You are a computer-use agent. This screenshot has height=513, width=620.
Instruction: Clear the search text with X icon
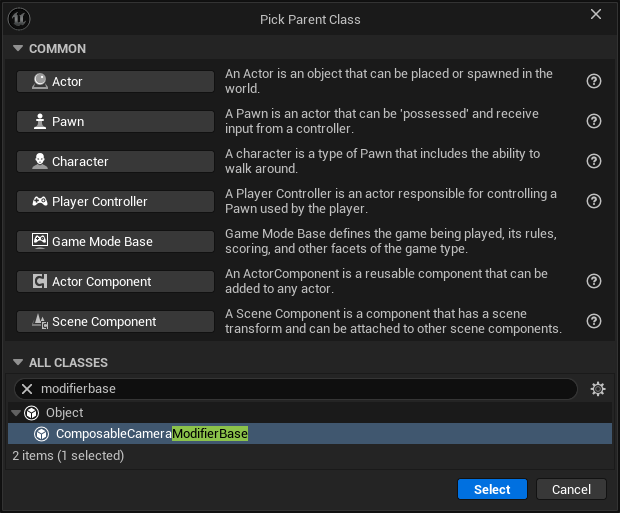pyautogui.click(x=27, y=389)
